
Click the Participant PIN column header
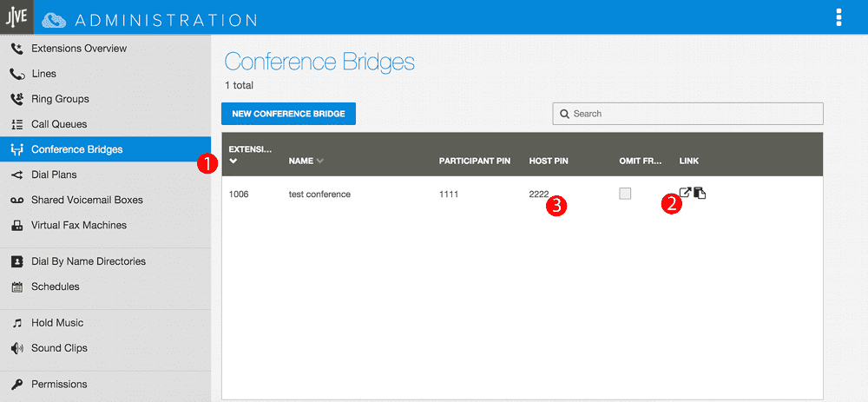click(x=474, y=161)
